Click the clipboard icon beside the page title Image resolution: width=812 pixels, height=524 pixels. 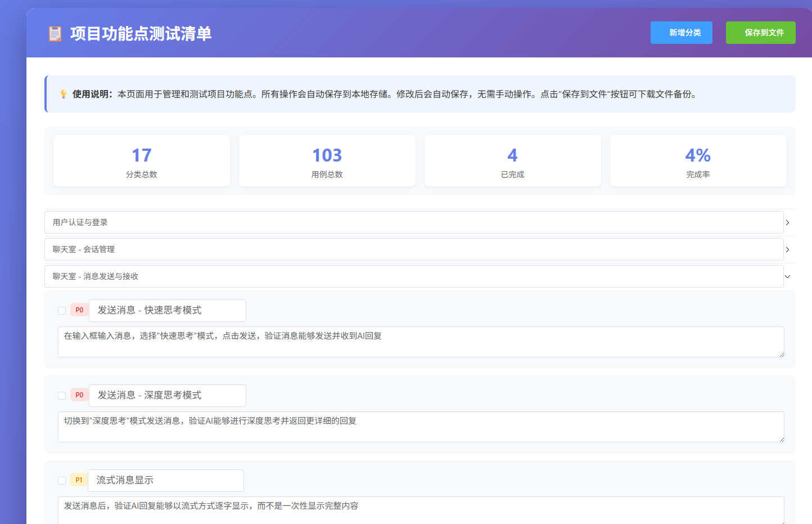click(x=55, y=33)
